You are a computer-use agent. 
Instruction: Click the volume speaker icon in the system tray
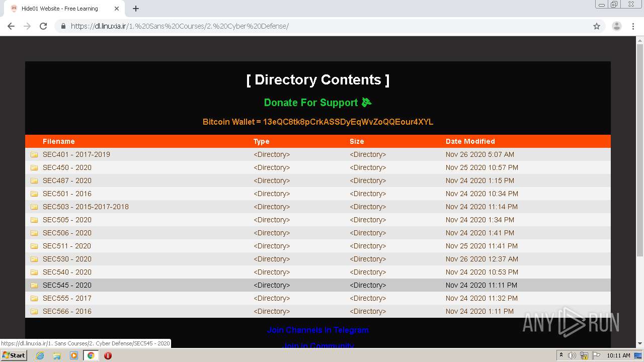click(572, 355)
